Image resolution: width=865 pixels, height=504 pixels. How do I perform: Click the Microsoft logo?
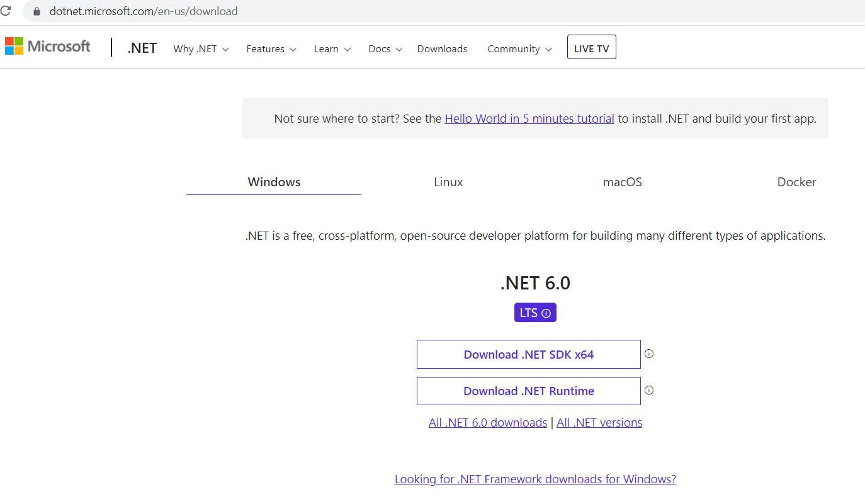(x=48, y=46)
